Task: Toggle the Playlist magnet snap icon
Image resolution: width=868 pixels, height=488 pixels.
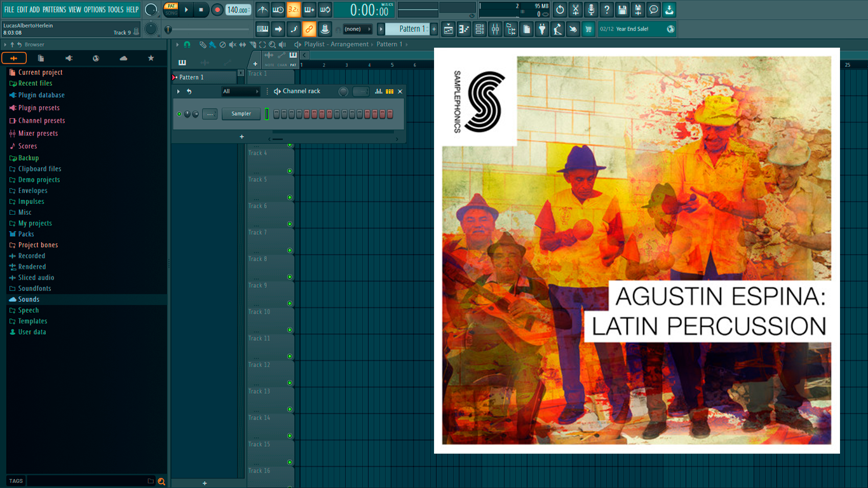Action: pos(187,44)
